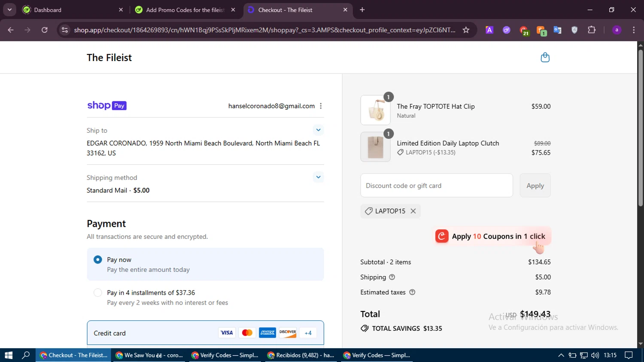This screenshot has height=362, width=644.
Task: Click the Shop Pay logo
Action: coord(107,106)
